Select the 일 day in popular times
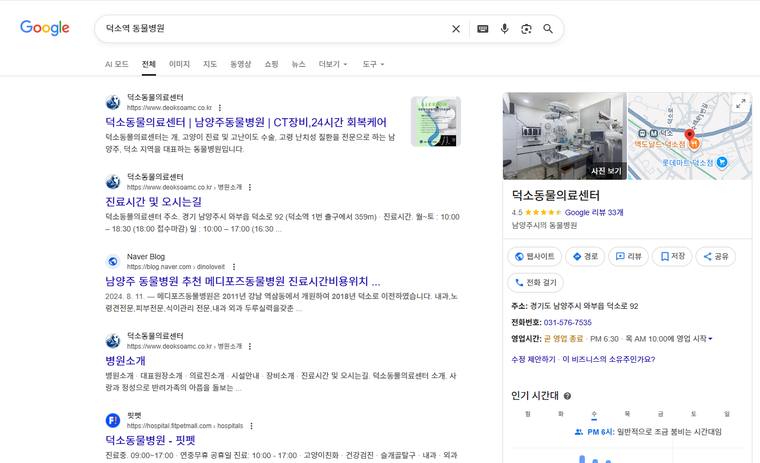760x463 pixels. point(727,414)
